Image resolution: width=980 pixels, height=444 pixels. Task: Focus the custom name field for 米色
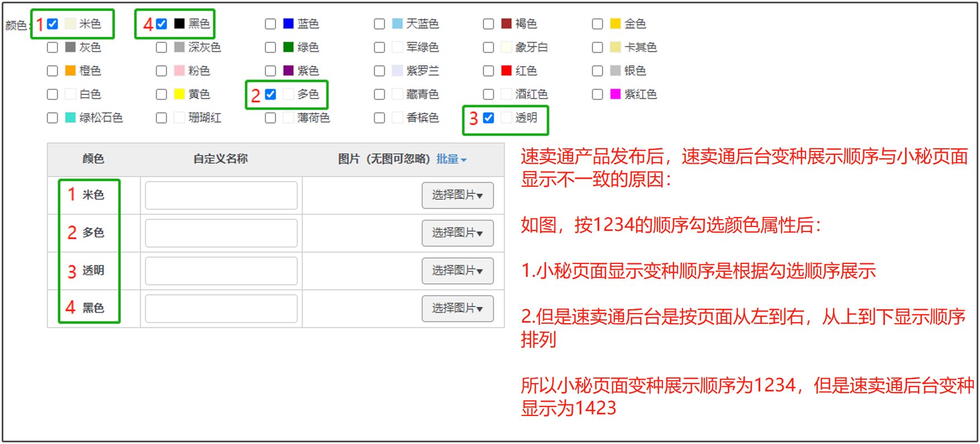tap(221, 195)
